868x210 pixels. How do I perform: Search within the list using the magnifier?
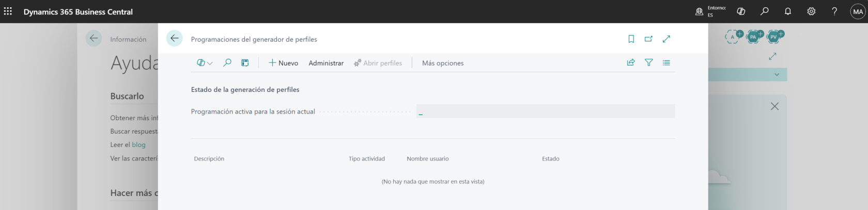coord(227,63)
